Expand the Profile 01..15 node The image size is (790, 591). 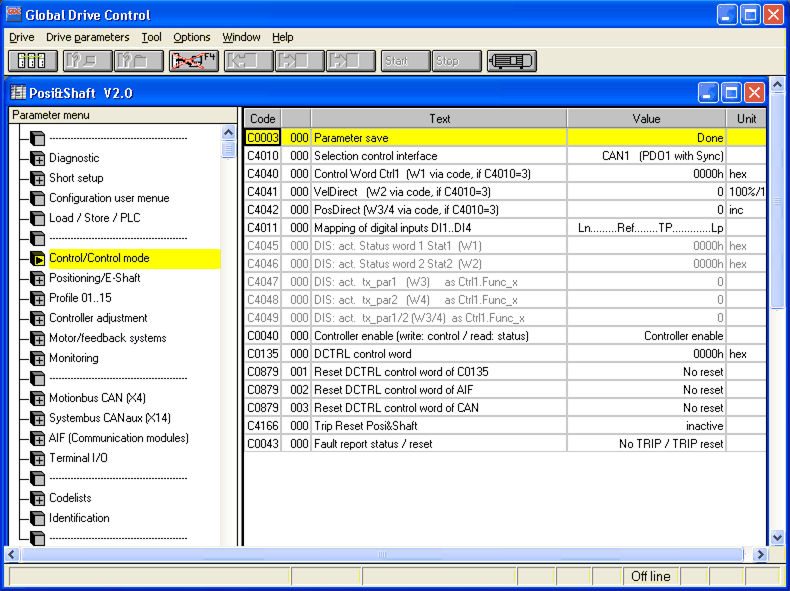click(x=37, y=298)
